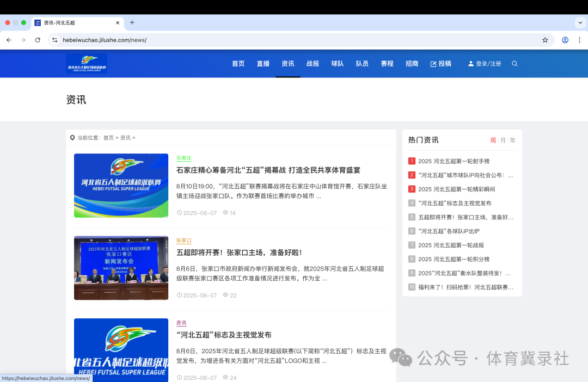This screenshot has width=588, height=382.
Task: Switch hot news to 月 tab
Action: tap(503, 140)
